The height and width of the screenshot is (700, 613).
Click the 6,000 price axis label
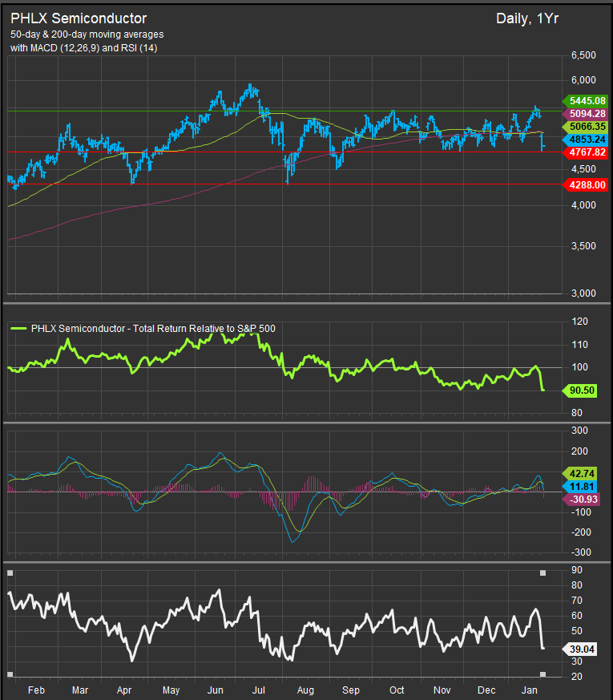[583, 80]
